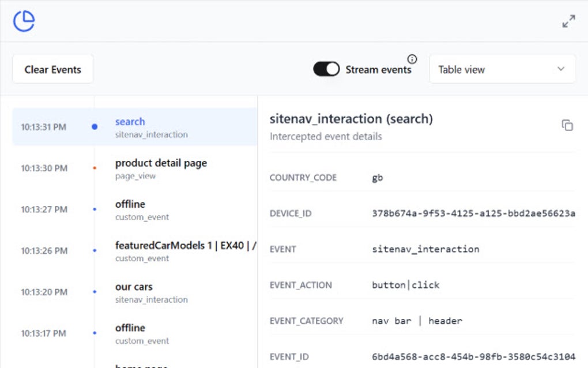Click the pie chart logo icon
This screenshot has height=368, width=588.
(x=24, y=20)
